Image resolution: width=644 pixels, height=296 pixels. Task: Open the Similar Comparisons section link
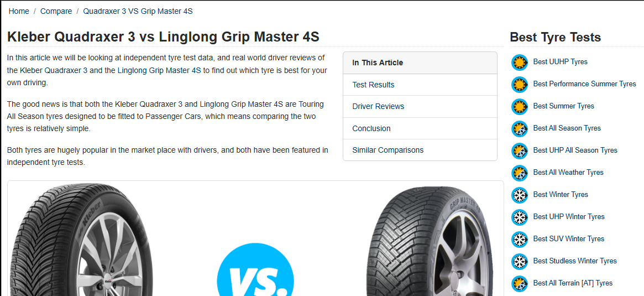coord(388,150)
